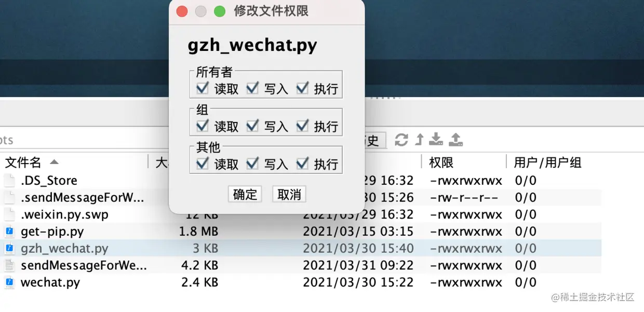The width and height of the screenshot is (644, 312).
Task: Click the file icon beside .DS_Store
Action: pos(10,180)
